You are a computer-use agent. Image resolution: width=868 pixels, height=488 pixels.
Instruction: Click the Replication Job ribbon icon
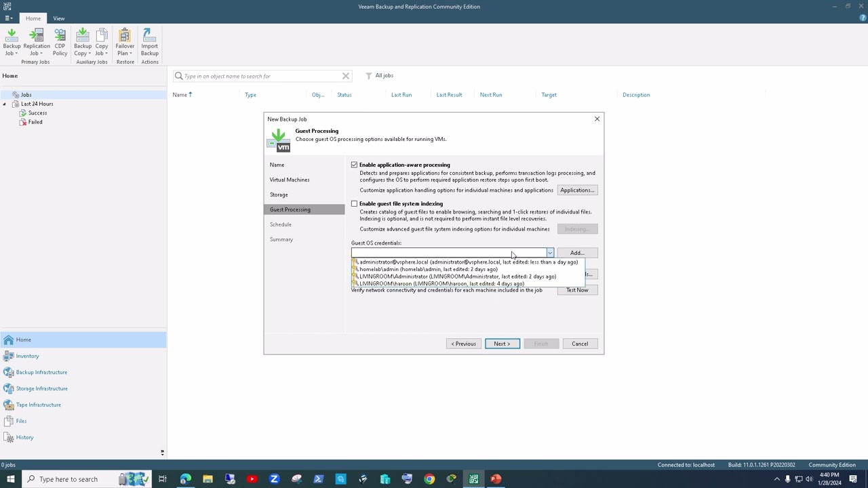(x=37, y=42)
